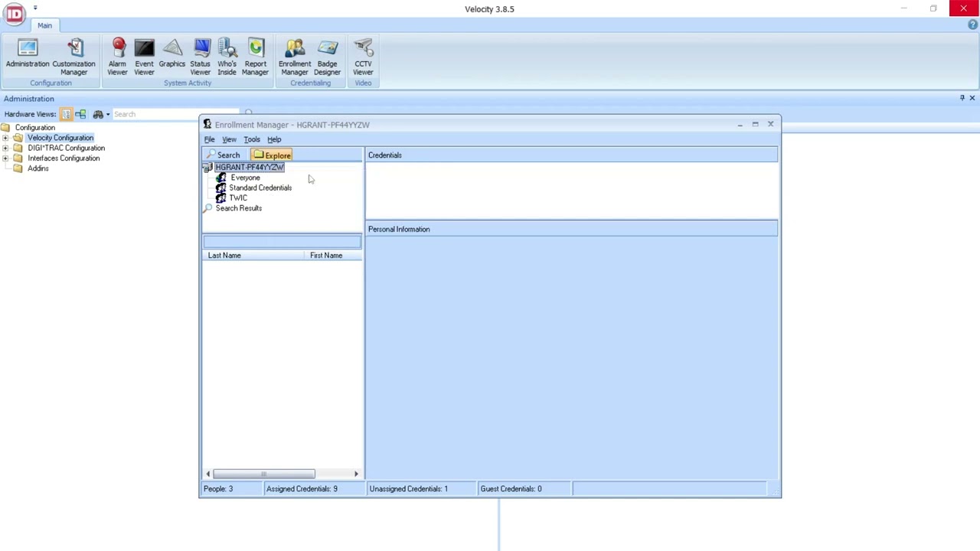
Task: Click the Credentials pane header
Action: 572,155
